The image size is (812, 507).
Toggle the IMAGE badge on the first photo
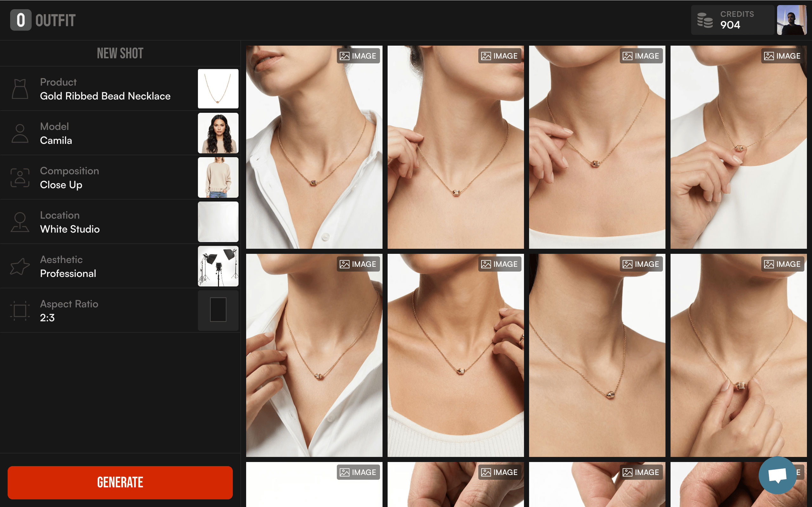(358, 56)
